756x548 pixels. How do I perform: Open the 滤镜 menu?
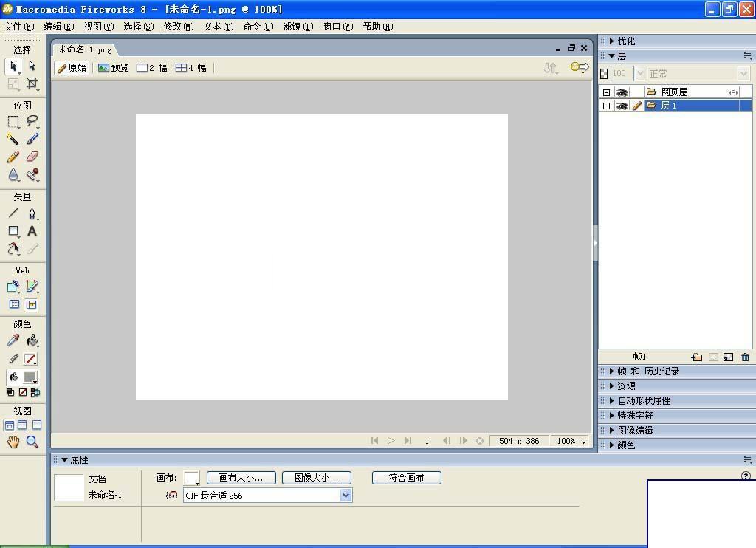click(x=298, y=26)
